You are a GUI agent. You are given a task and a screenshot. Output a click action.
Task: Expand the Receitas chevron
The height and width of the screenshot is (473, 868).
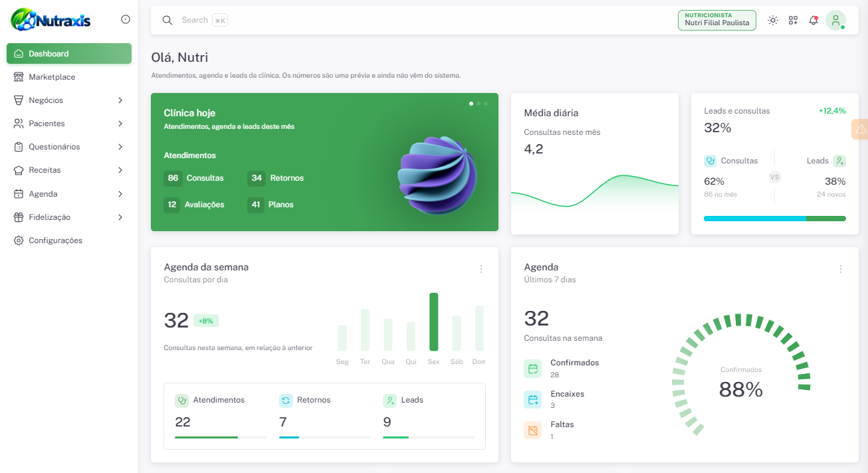pyautogui.click(x=120, y=170)
